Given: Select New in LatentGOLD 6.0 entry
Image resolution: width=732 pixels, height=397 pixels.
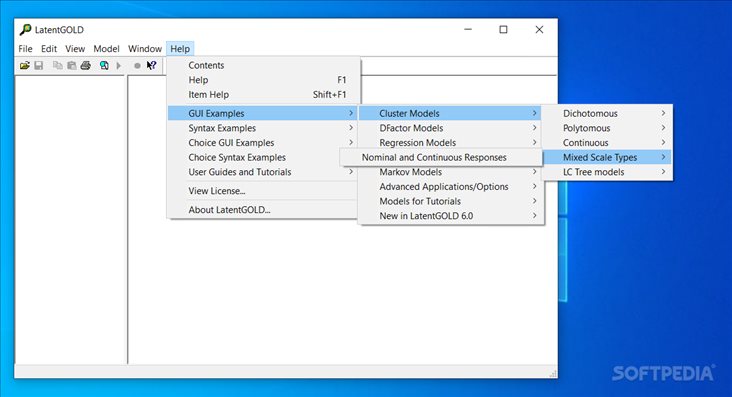Looking at the screenshot, I should click(x=451, y=216).
